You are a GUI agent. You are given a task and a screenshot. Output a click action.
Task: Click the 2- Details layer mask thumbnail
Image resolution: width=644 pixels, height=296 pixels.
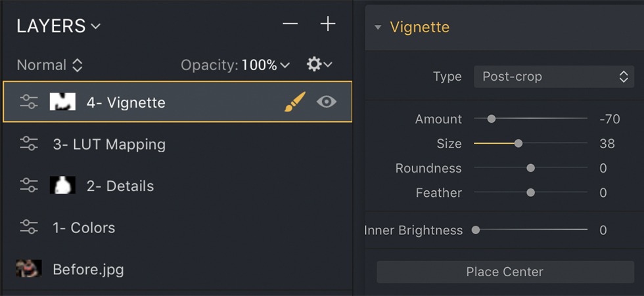62,186
